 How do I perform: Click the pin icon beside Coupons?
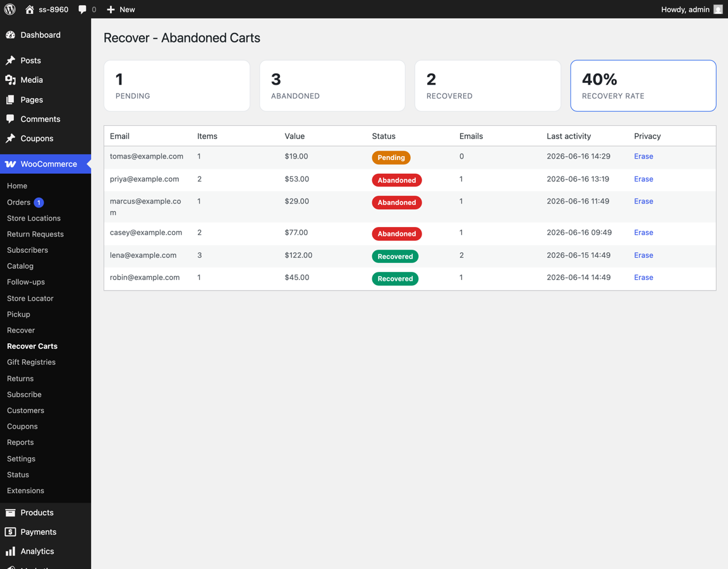tap(10, 138)
